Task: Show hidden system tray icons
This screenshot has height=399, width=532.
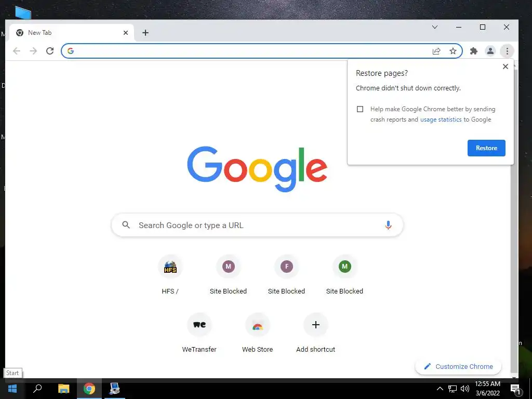Action: click(440, 389)
